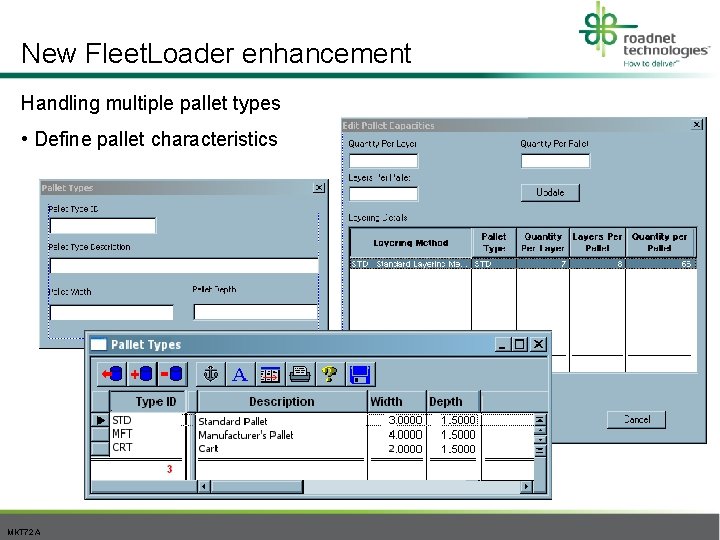Select the STD row marker arrow
720x540 pixels.
[x=101, y=420]
